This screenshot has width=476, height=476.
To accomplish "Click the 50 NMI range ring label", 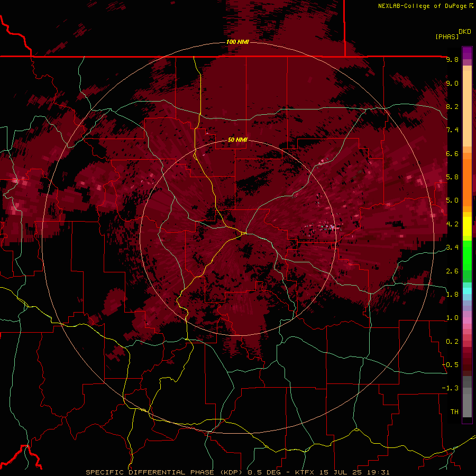I will 237,140.
